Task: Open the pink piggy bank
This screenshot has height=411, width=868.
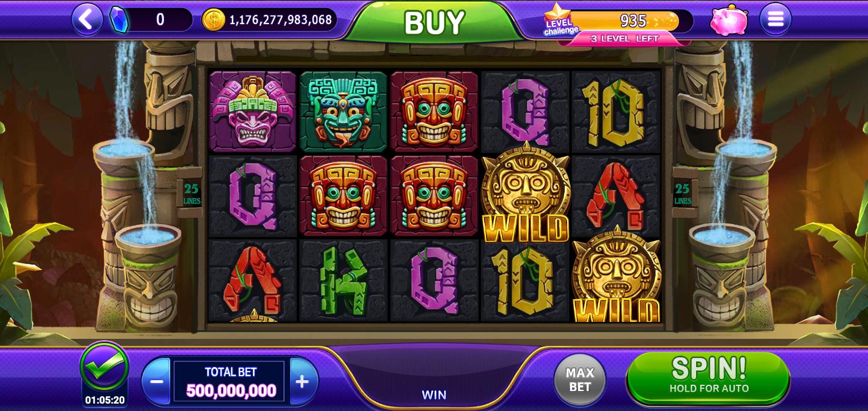Action: (x=729, y=20)
